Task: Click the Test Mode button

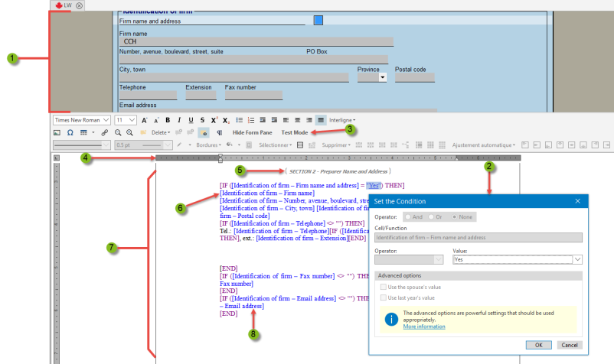Action: point(295,132)
